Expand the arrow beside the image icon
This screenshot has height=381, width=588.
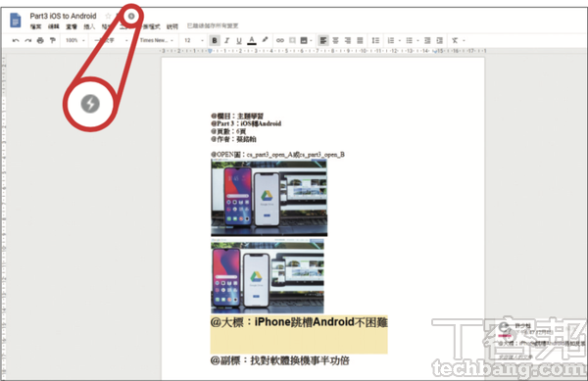[311, 40]
